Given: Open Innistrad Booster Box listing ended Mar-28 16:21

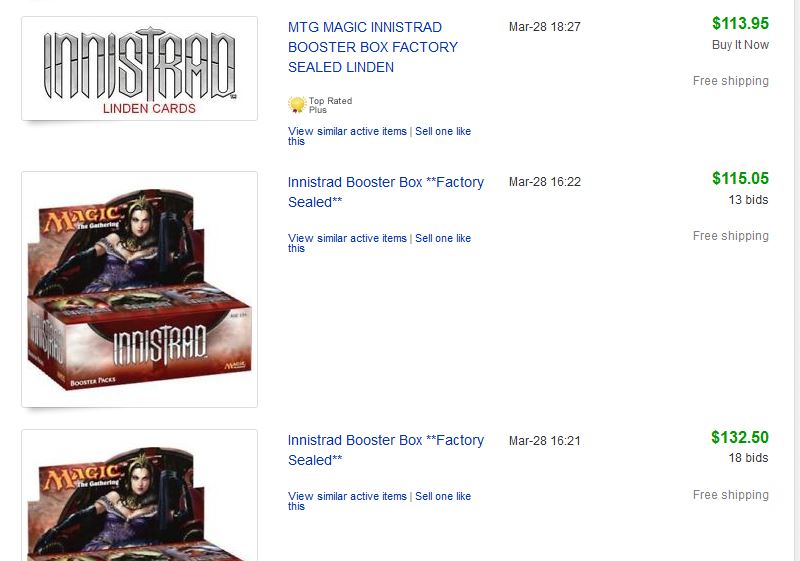Looking at the screenshot, I should (x=386, y=450).
